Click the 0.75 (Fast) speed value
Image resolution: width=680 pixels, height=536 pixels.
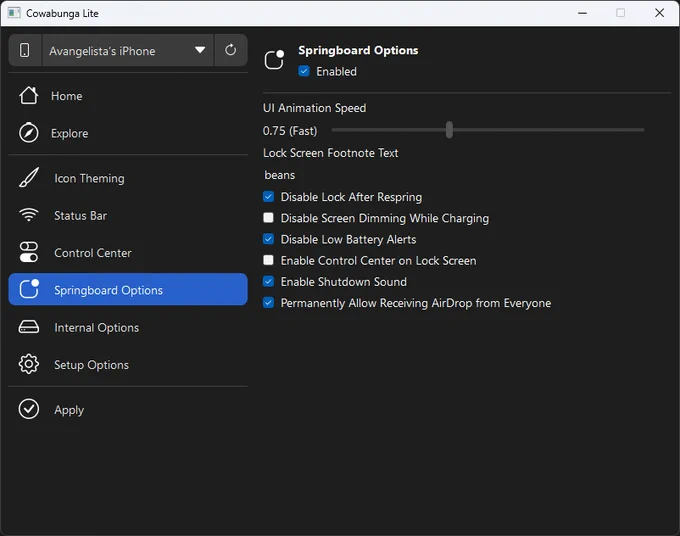pos(290,131)
